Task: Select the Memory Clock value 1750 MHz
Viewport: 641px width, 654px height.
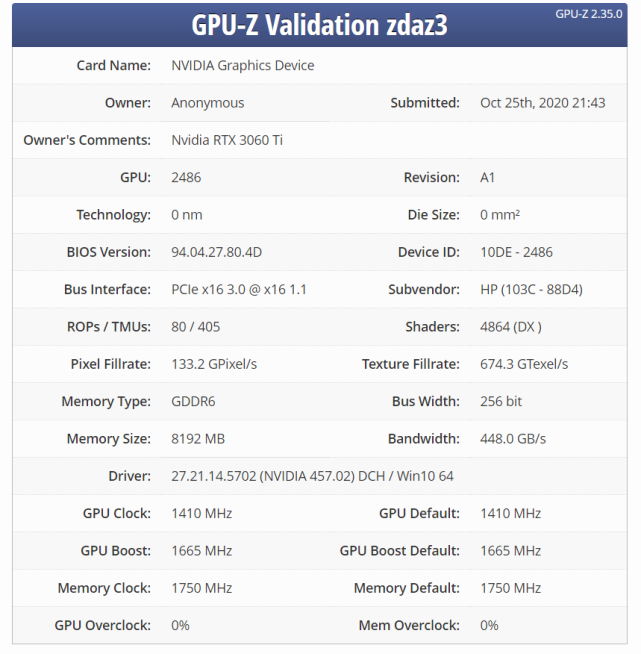Action: [x=202, y=588]
